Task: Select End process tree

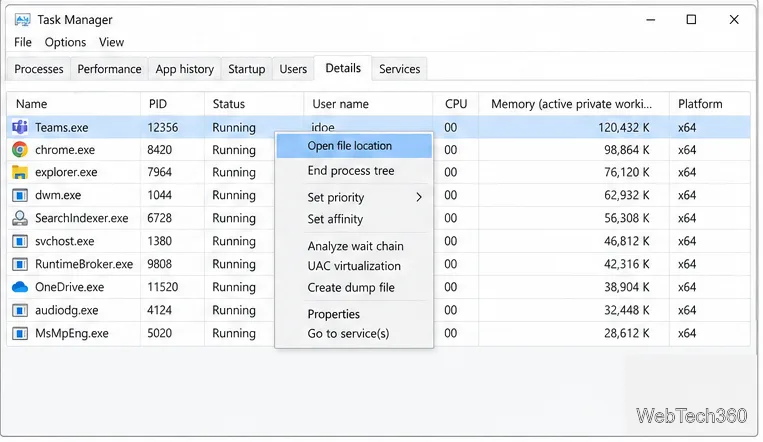Action: tap(351, 171)
